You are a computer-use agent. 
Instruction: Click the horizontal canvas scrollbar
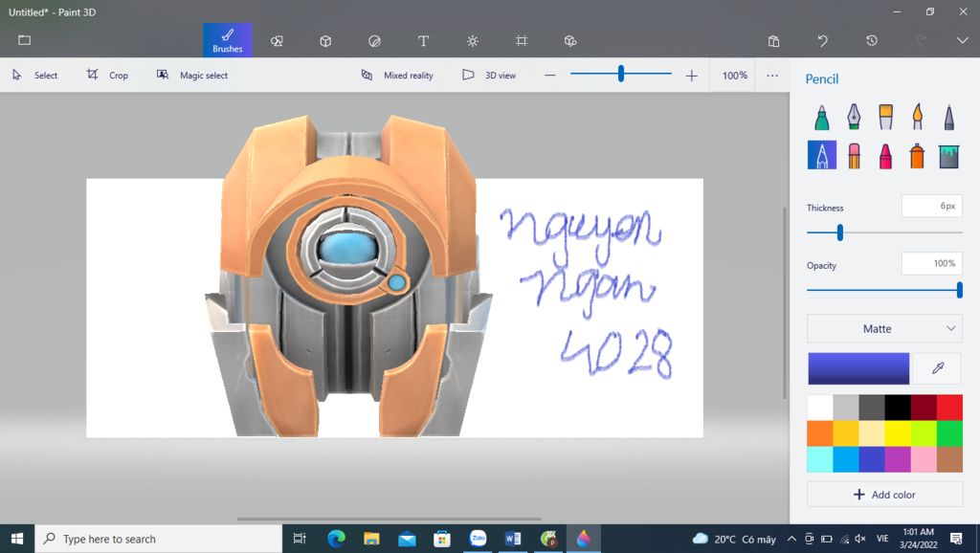click(x=389, y=519)
